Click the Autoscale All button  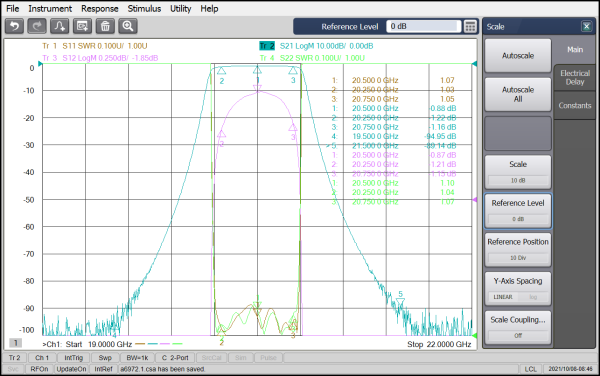[x=518, y=94]
